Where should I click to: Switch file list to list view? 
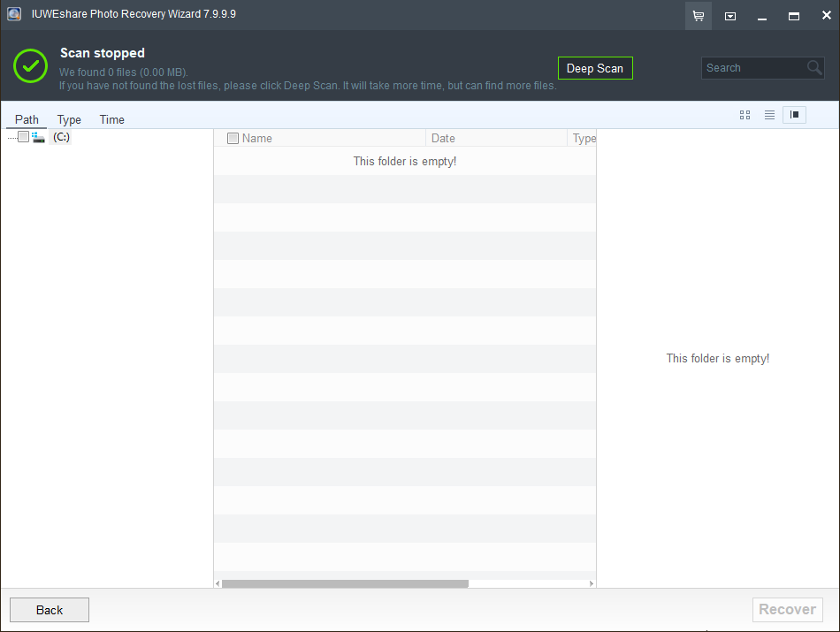[x=769, y=115]
